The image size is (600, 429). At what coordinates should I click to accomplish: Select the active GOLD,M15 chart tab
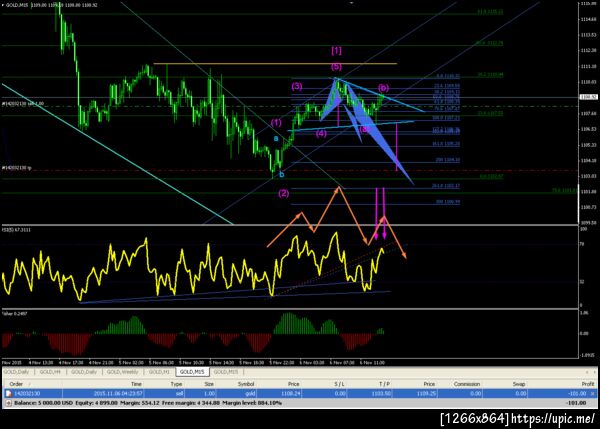tap(192, 372)
